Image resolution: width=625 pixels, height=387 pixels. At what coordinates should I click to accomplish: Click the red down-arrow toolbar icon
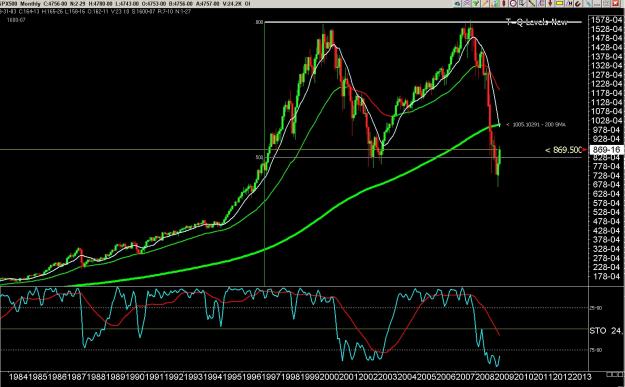coord(550,4)
